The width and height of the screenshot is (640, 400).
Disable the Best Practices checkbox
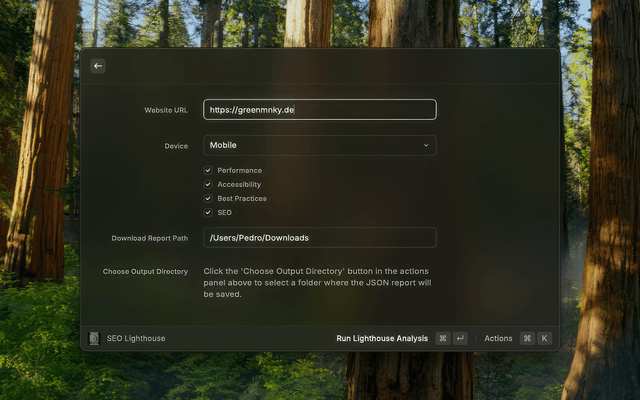click(x=208, y=199)
